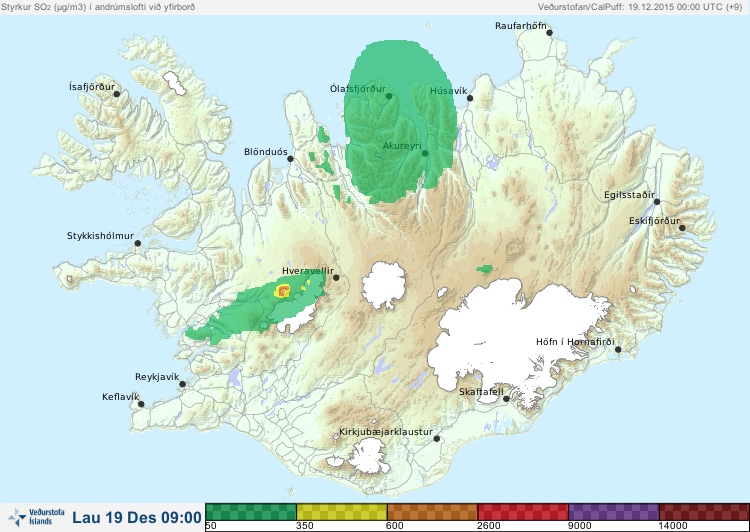Click the 'Kirkjubæjarklaustur' map label
This screenshot has width=750, height=532.
tap(386, 432)
